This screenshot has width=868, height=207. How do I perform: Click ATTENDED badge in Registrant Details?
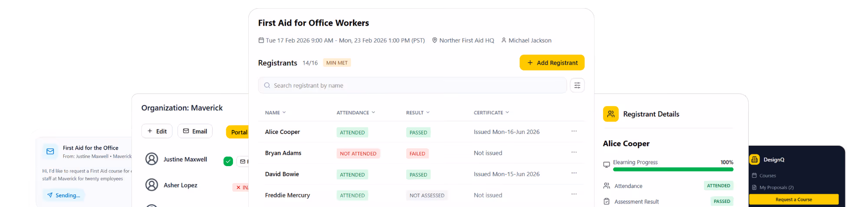[718, 186]
